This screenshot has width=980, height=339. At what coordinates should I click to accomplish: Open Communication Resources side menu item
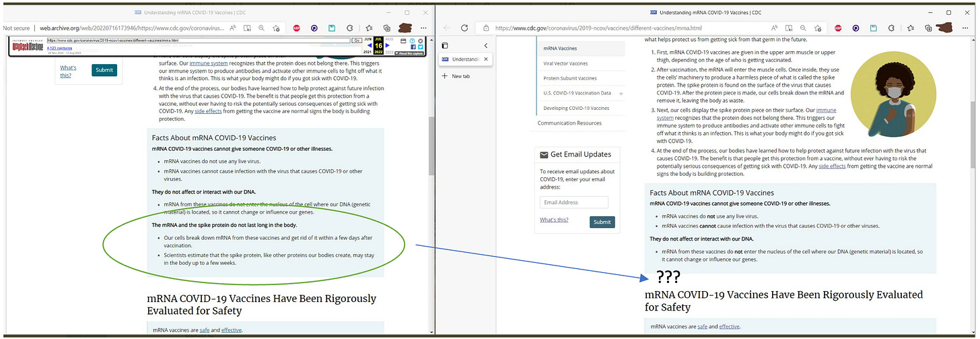[569, 123]
